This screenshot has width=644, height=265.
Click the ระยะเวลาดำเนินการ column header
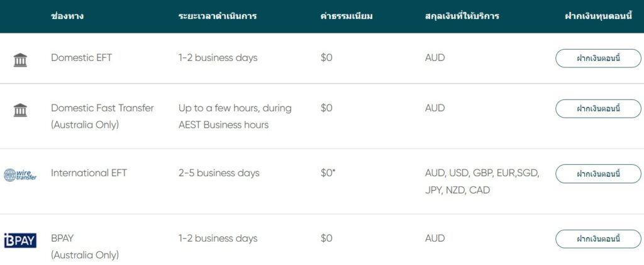click(218, 16)
